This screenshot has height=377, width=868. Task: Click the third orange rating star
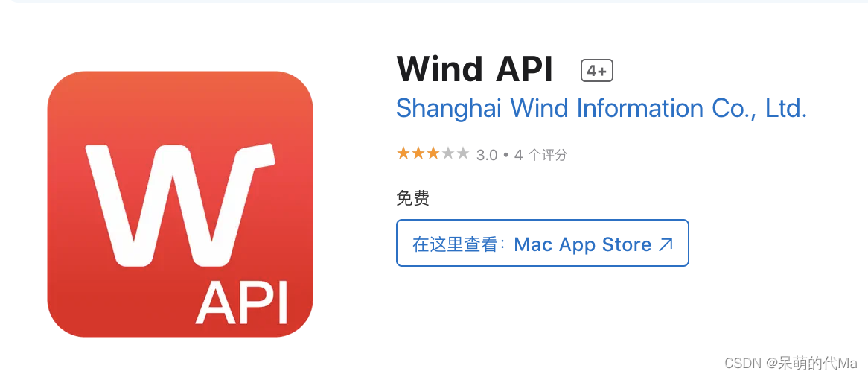tap(433, 153)
